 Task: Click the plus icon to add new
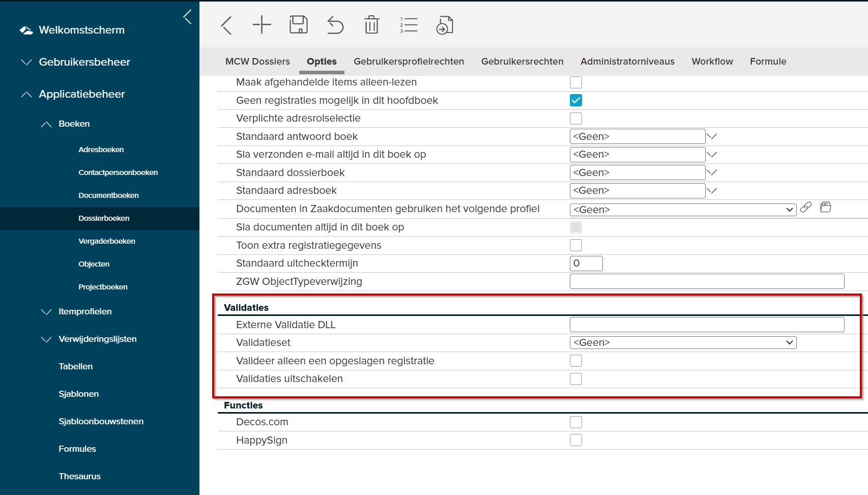coord(262,24)
